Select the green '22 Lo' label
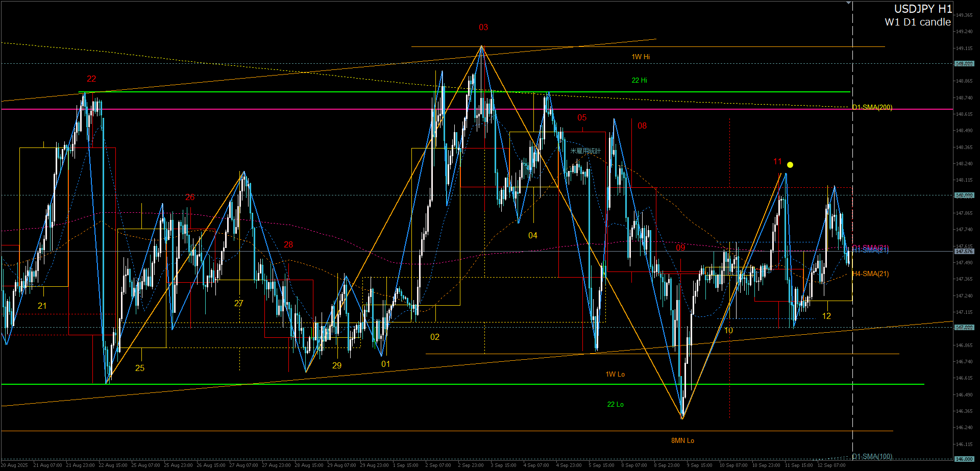 coord(615,404)
